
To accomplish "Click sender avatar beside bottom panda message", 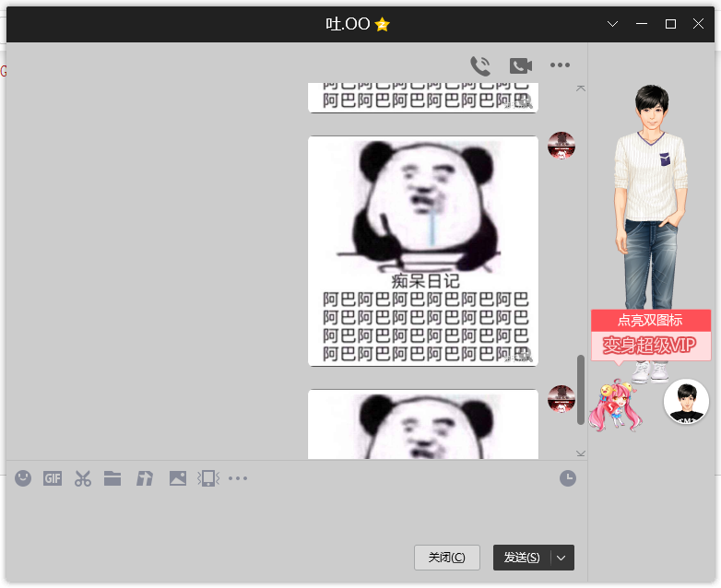I will pos(561,398).
